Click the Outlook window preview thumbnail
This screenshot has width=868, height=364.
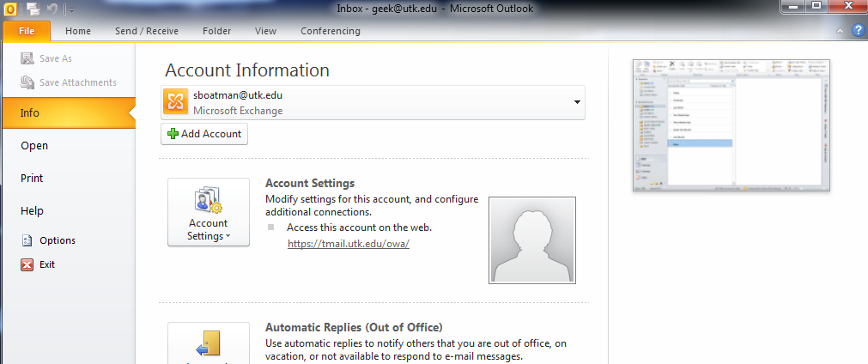point(731,126)
